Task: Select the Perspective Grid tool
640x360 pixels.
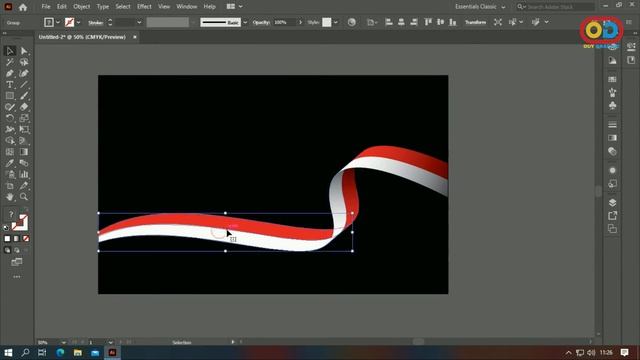Action: click(24, 141)
